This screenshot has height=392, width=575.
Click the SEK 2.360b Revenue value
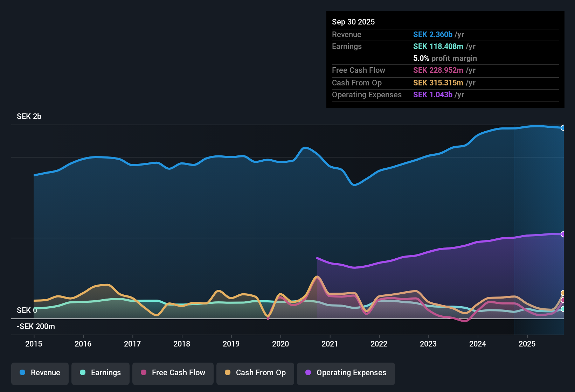click(x=432, y=34)
